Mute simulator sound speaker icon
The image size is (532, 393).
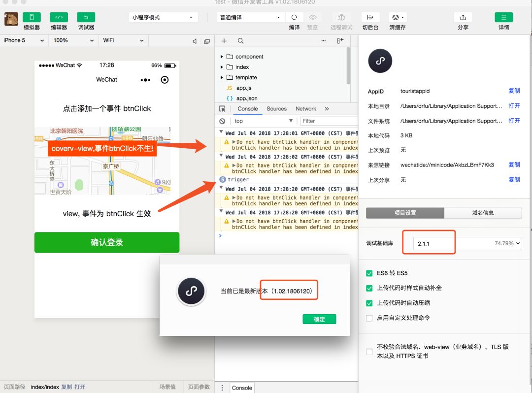[195, 41]
